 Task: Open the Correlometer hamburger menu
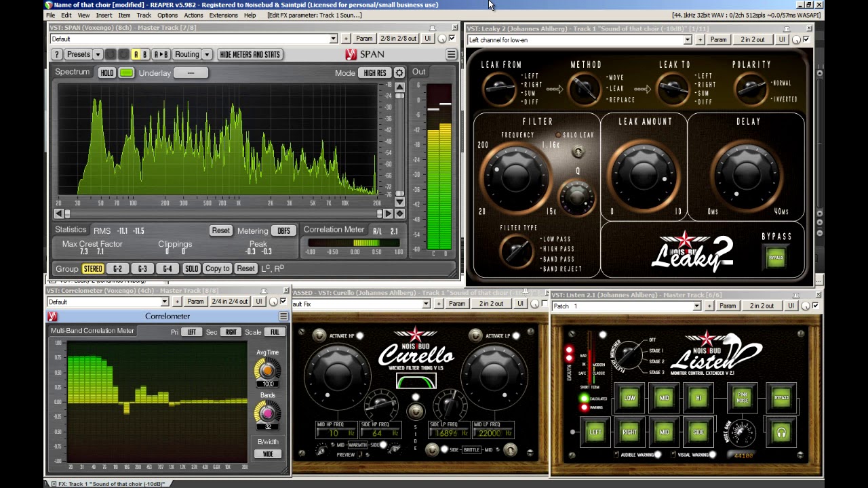coord(283,317)
